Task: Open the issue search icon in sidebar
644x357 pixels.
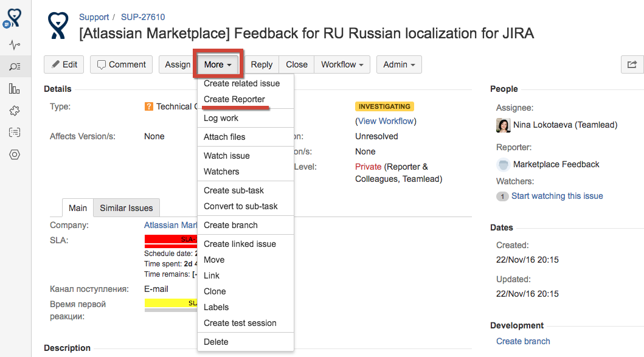Action: coord(15,67)
